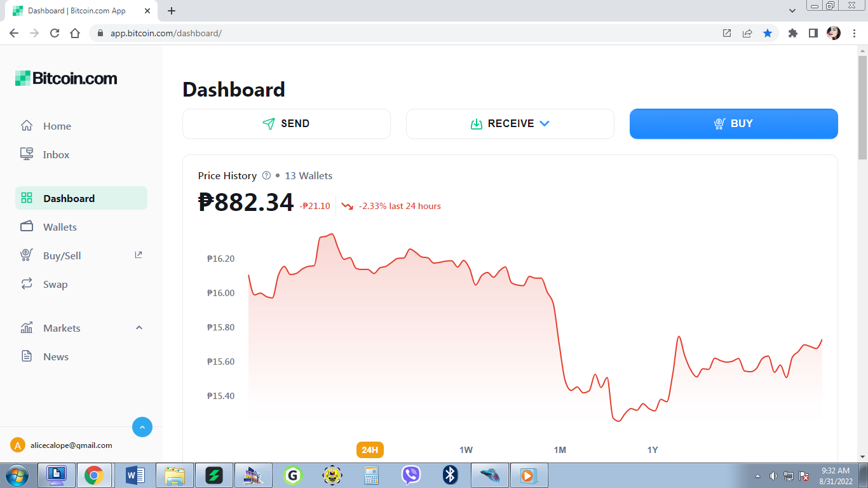Open the Chrome three-dot menu

pos(855,33)
